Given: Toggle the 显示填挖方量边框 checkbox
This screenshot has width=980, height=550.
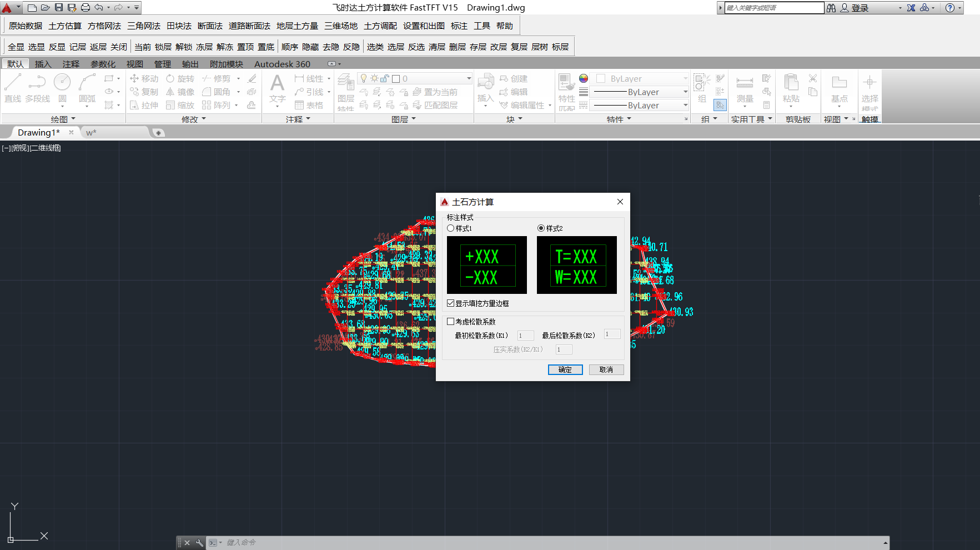Looking at the screenshot, I should click(x=450, y=303).
